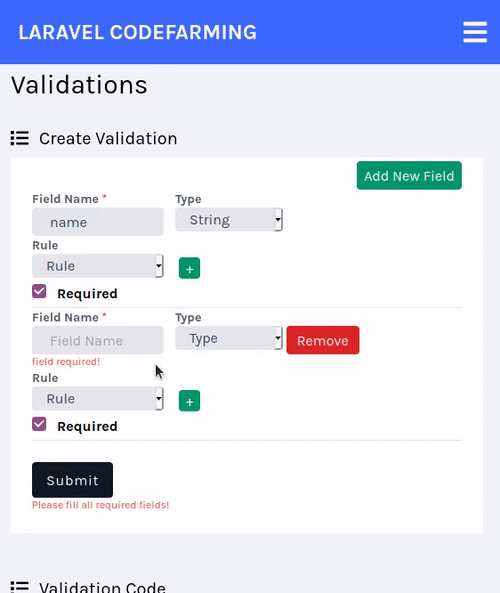Submit the validation form
Screen dimensions: 500x593
pyautogui.click(x=73, y=480)
